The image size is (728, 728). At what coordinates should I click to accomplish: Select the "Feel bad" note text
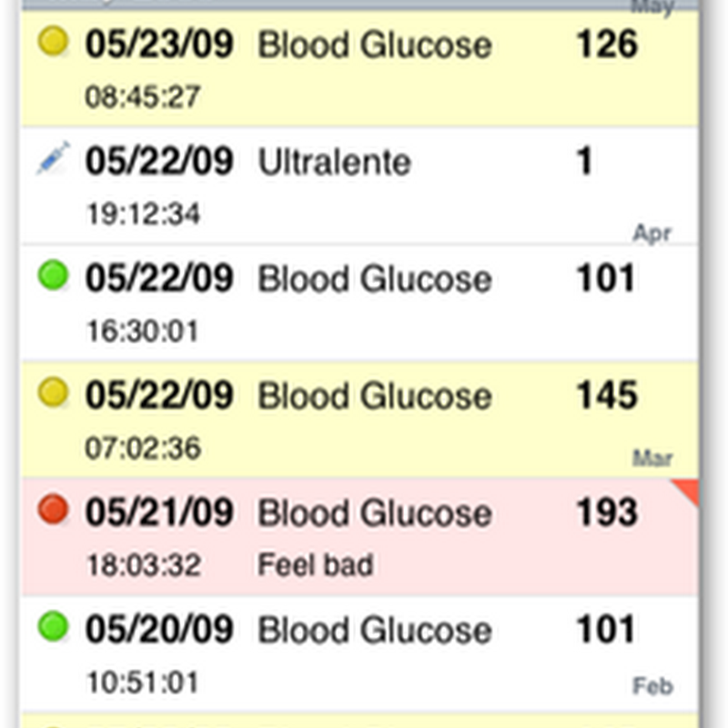click(315, 564)
